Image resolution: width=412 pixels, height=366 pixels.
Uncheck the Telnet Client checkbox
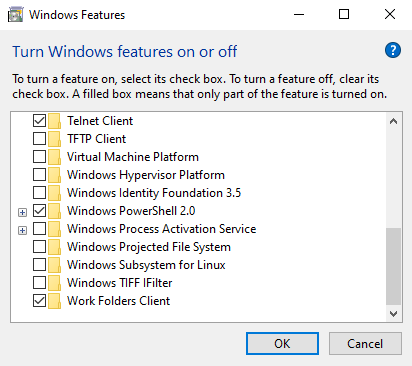[39, 121]
